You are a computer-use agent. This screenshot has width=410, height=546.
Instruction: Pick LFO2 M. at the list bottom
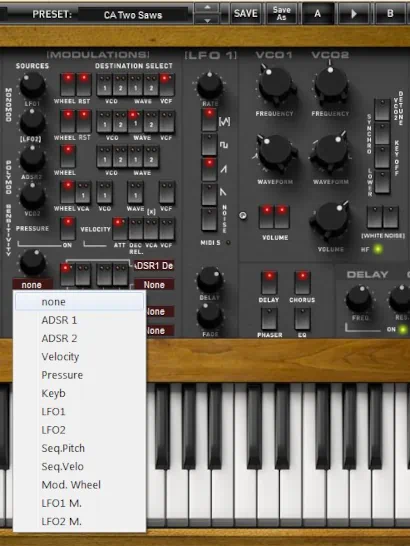coord(79,522)
